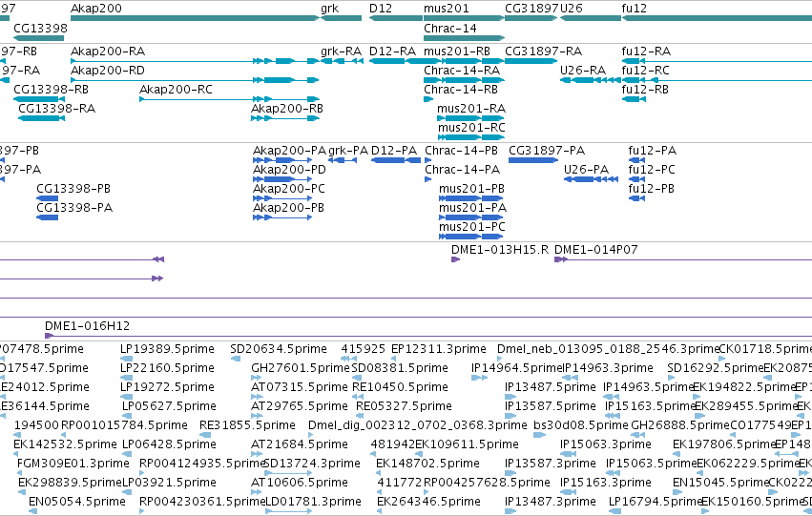Select the mus201 gene label
The width and height of the screenshot is (812, 516).
point(447,9)
